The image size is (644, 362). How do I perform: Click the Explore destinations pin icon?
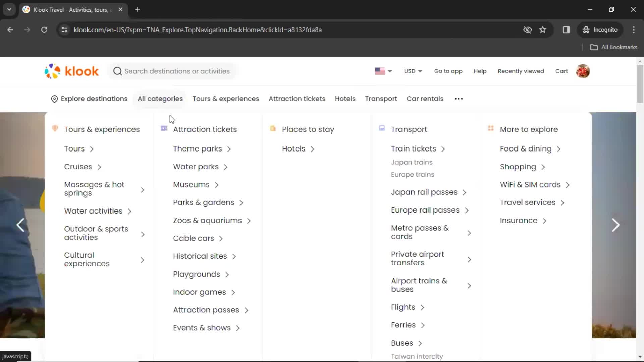[54, 99]
